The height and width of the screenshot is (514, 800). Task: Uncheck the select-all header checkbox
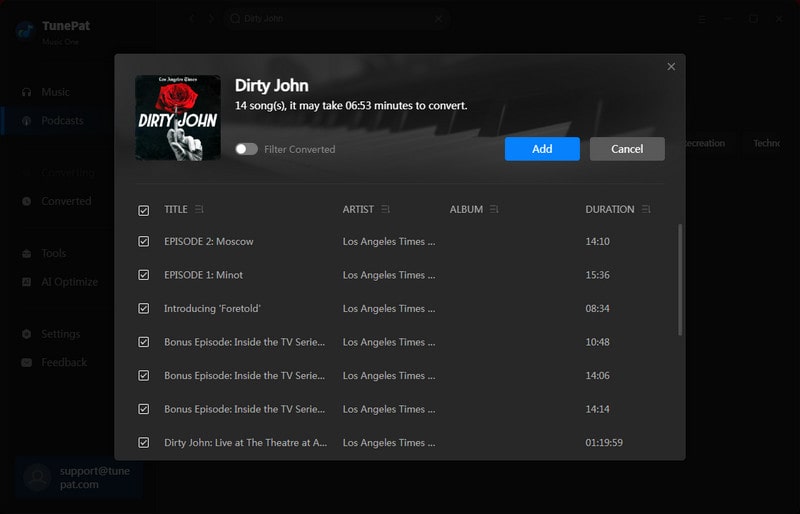click(x=144, y=210)
